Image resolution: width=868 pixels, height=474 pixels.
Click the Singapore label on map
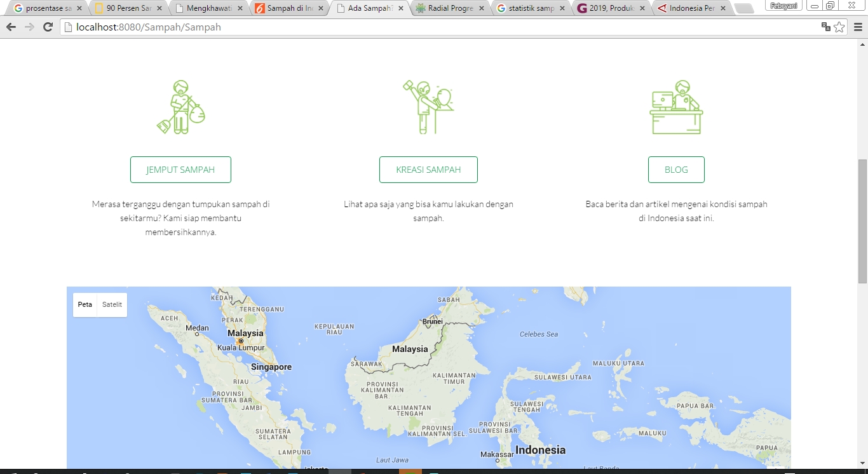coord(271,367)
